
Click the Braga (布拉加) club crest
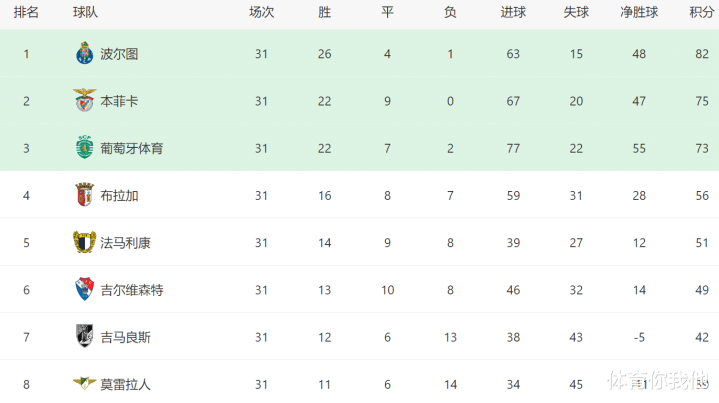tap(84, 195)
